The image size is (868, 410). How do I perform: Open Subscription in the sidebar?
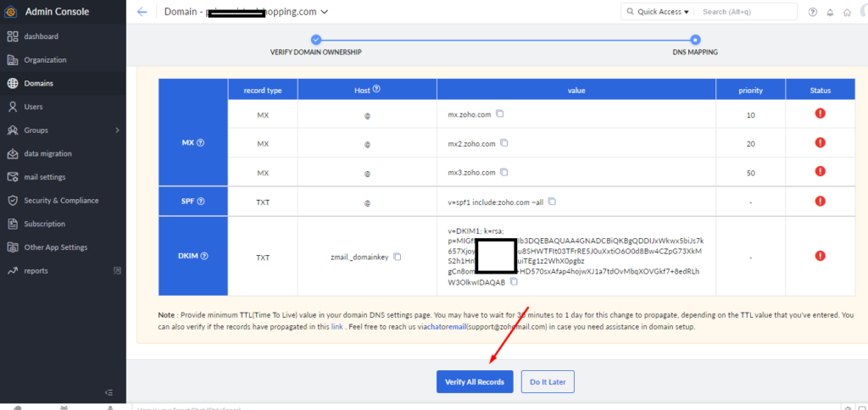click(63, 224)
